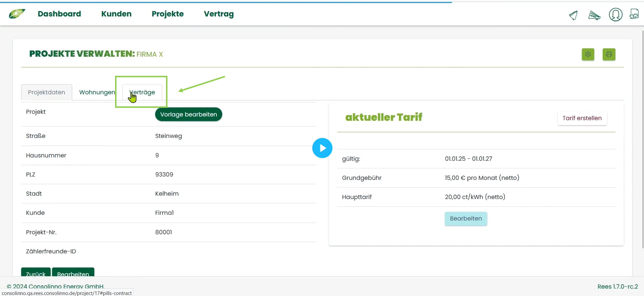Click Tarif erstellen to create a tariff
Viewport: 644px width, 296px height.
click(x=582, y=118)
